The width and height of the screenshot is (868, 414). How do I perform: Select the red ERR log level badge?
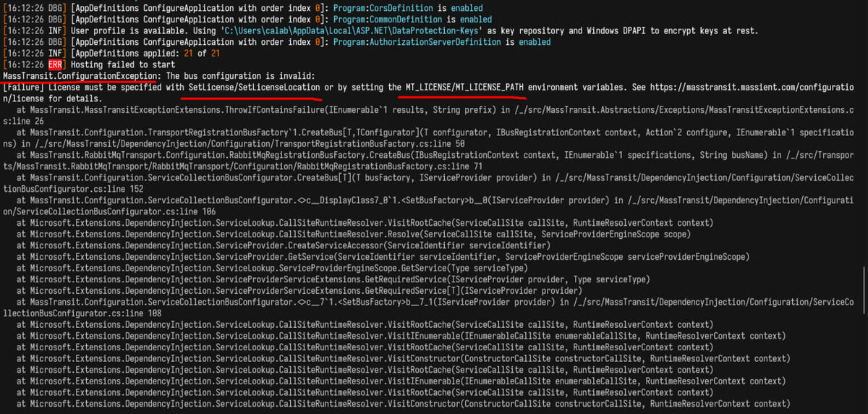click(x=56, y=65)
